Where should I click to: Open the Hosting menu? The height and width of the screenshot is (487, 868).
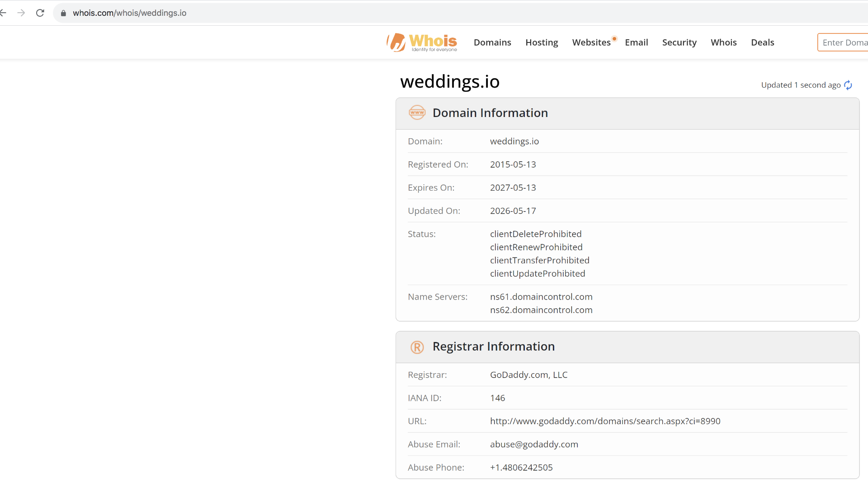click(542, 42)
